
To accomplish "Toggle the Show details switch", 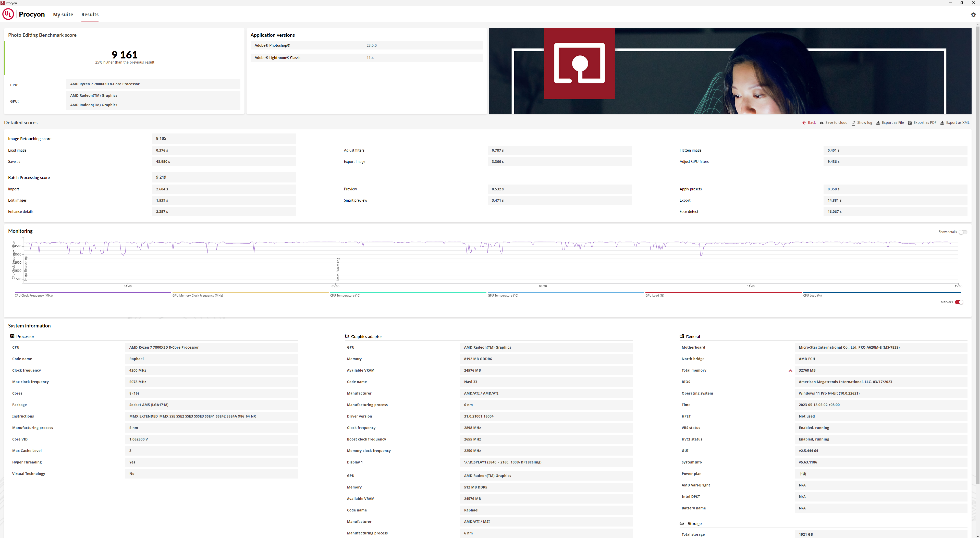I will (x=962, y=232).
